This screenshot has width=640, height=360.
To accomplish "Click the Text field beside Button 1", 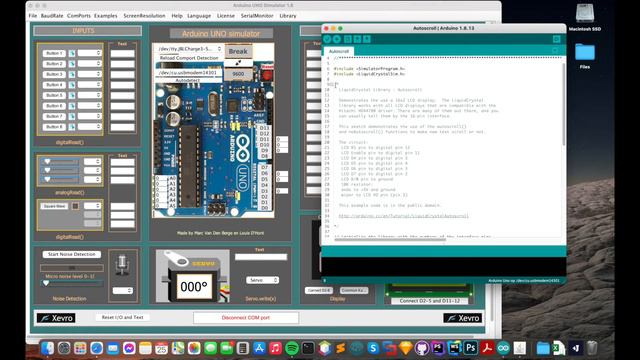I will [122, 53].
